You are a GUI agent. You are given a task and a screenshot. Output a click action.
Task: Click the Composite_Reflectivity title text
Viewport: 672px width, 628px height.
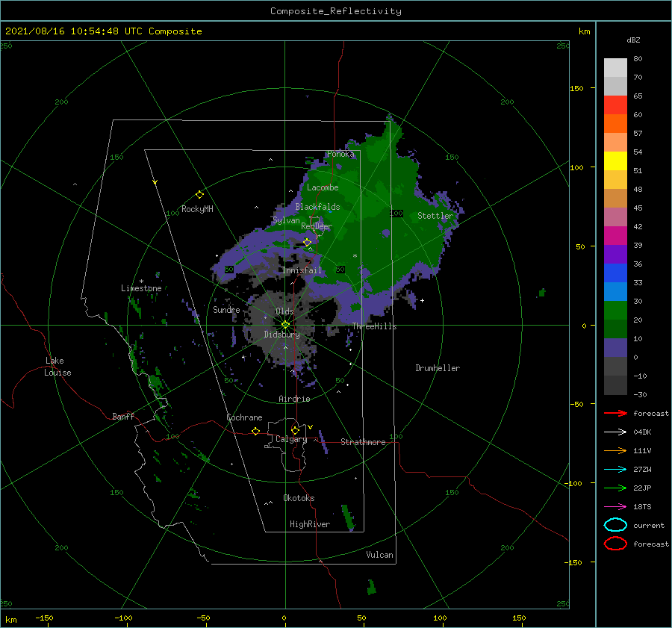tap(336, 11)
